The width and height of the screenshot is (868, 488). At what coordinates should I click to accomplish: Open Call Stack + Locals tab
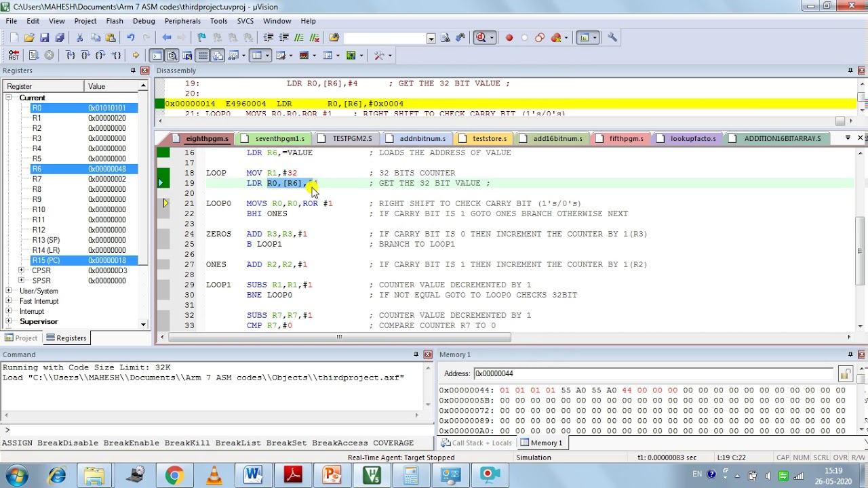click(476, 443)
